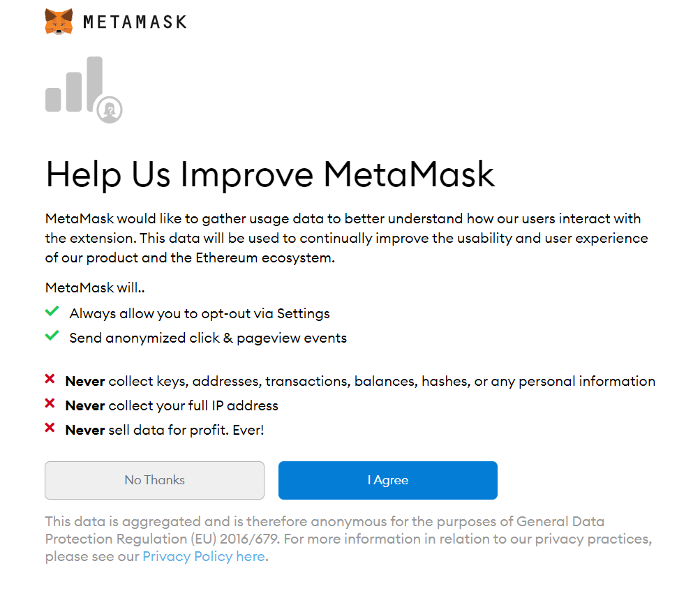
Task: Click green checkmark beside opt-out via Settings
Action: click(x=52, y=311)
